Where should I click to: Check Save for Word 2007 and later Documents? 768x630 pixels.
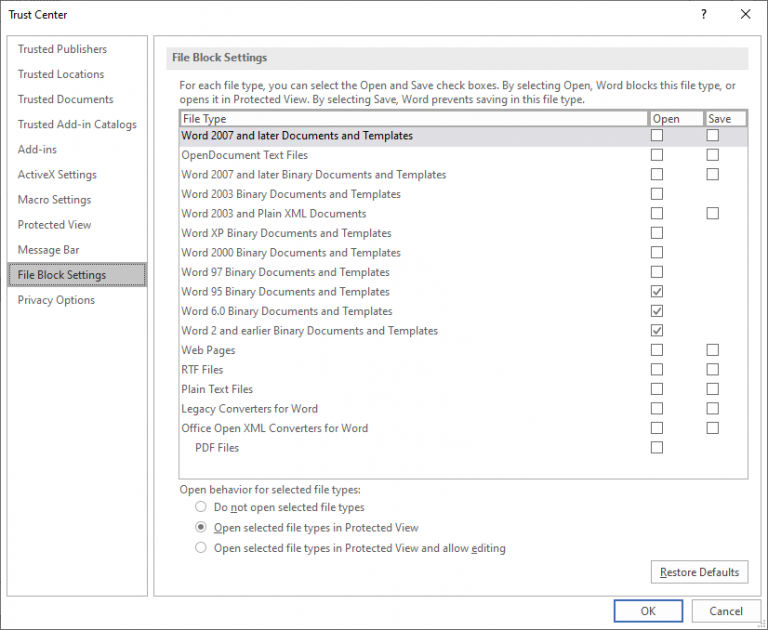[x=713, y=135]
